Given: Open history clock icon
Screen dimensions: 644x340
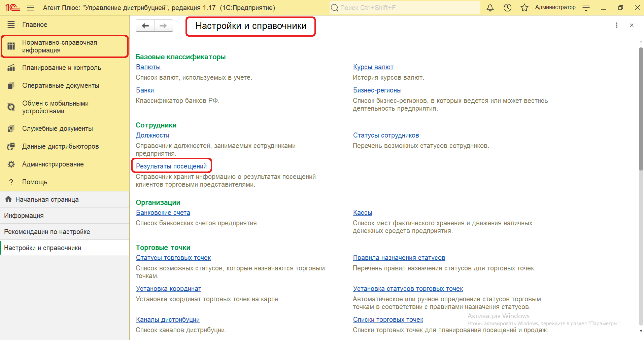Looking at the screenshot, I should pos(507,7).
